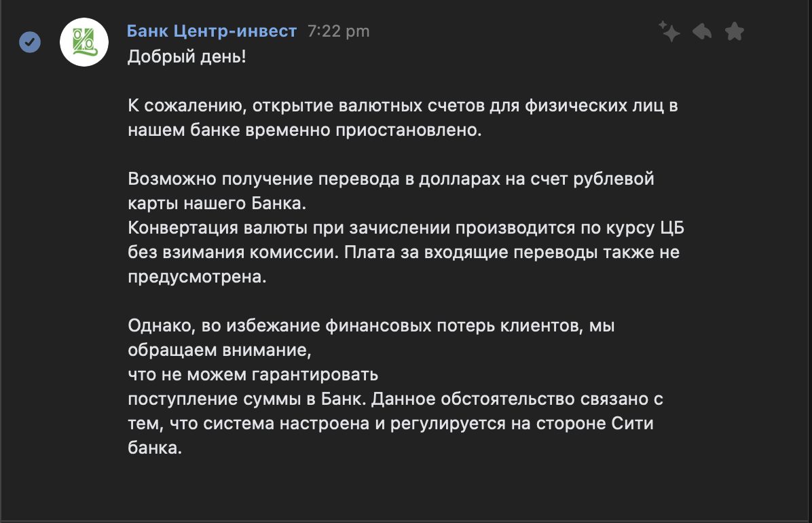Click line что не можем гарантировать
This screenshot has height=523, width=812.
click(253, 374)
